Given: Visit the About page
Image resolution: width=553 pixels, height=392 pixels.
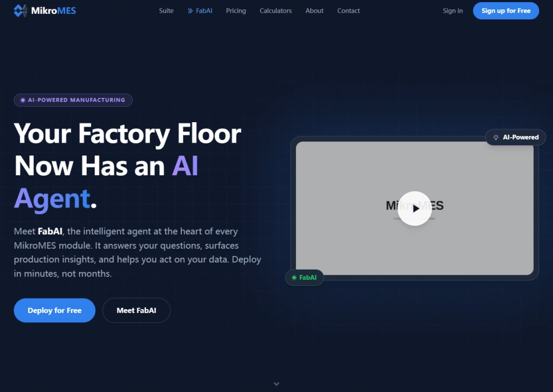Looking at the screenshot, I should coord(315,11).
